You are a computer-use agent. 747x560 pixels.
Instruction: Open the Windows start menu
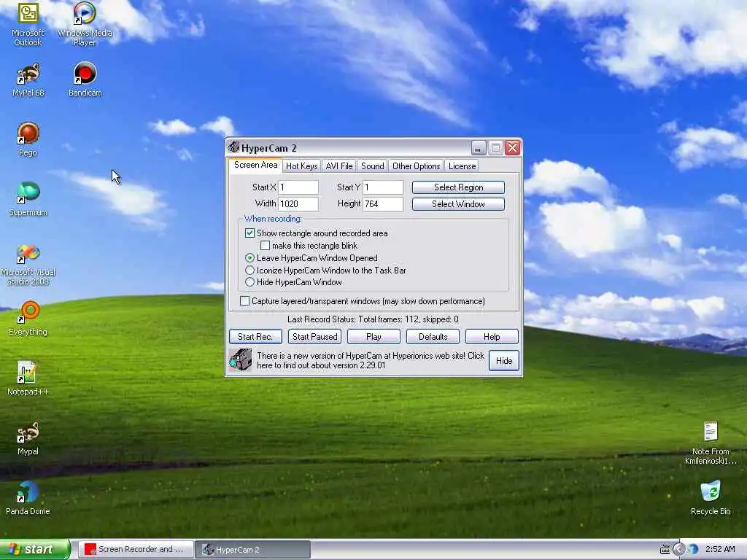coord(34,550)
